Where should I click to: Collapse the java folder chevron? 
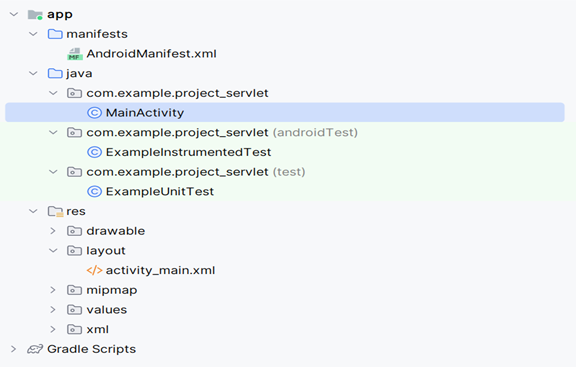point(33,73)
